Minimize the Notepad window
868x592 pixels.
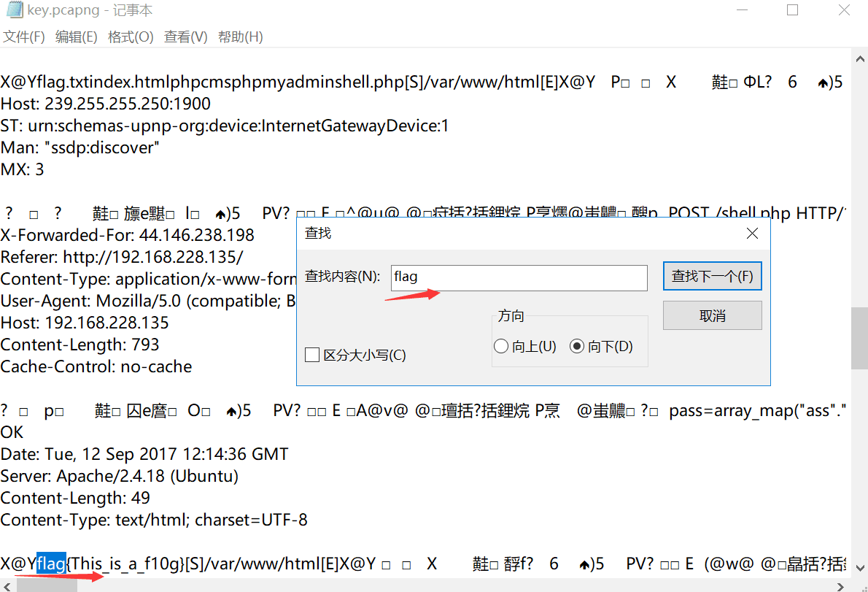tap(743, 10)
